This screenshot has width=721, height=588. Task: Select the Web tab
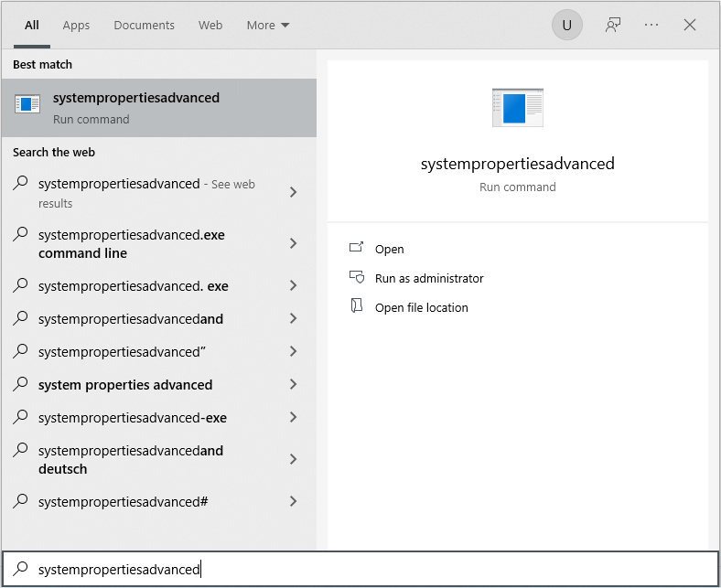point(210,25)
